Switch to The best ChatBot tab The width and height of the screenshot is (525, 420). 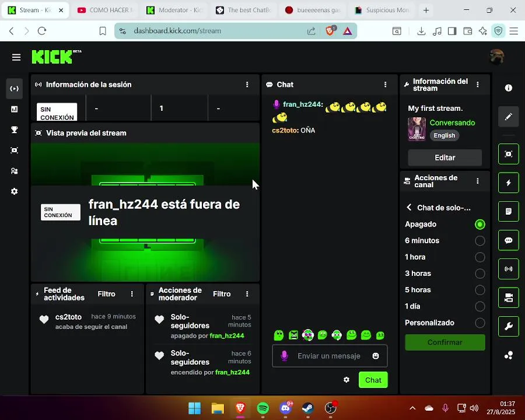[243, 10]
